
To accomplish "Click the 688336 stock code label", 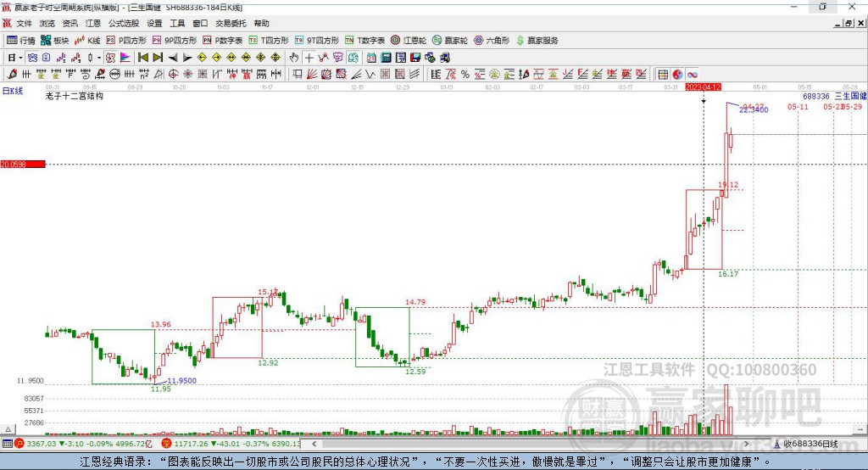I will click(816, 96).
